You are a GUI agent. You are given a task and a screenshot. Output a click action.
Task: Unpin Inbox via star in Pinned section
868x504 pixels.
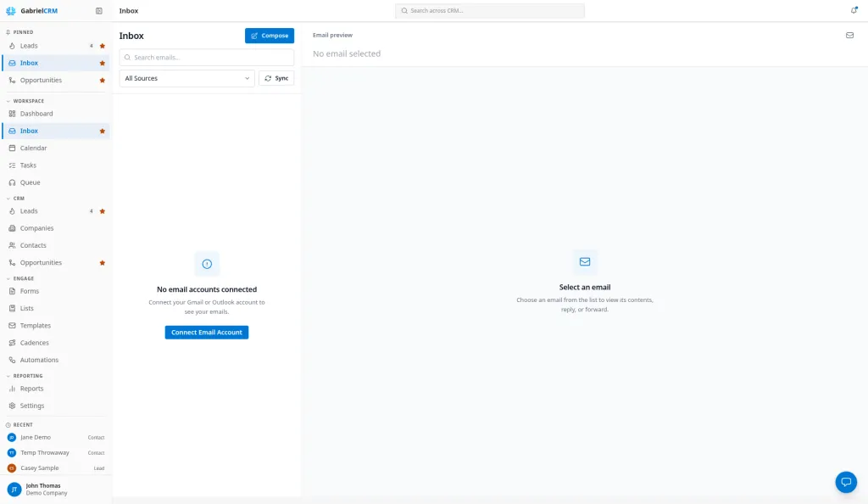click(103, 63)
